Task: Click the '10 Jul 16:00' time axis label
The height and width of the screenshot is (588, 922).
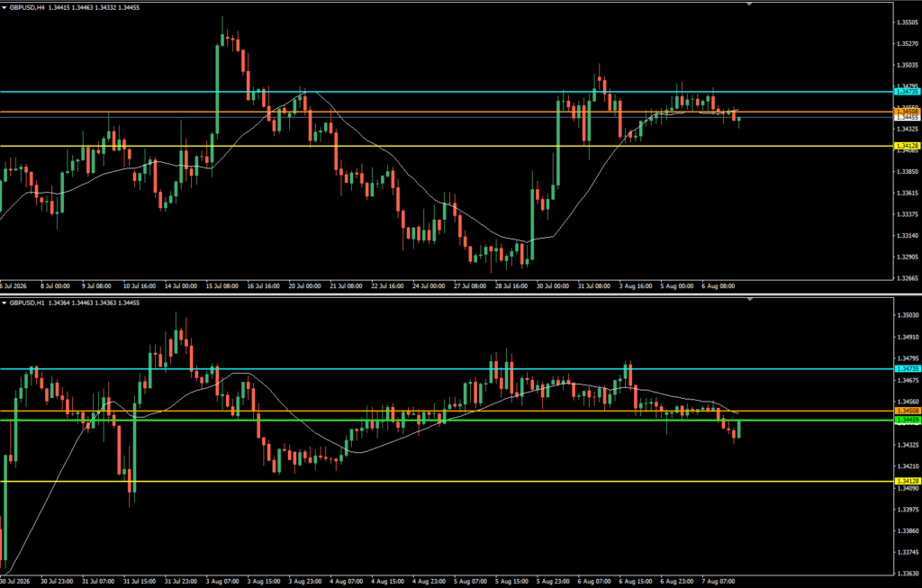Action: [x=140, y=286]
